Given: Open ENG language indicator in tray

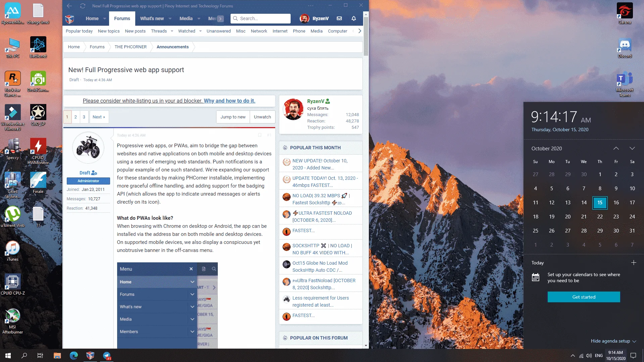Looking at the screenshot, I should 599,356.
